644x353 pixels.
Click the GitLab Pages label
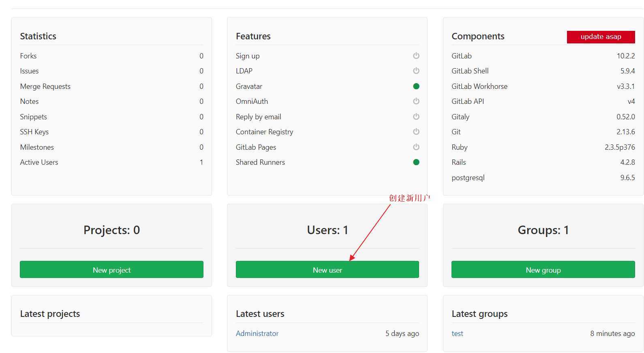256,147
